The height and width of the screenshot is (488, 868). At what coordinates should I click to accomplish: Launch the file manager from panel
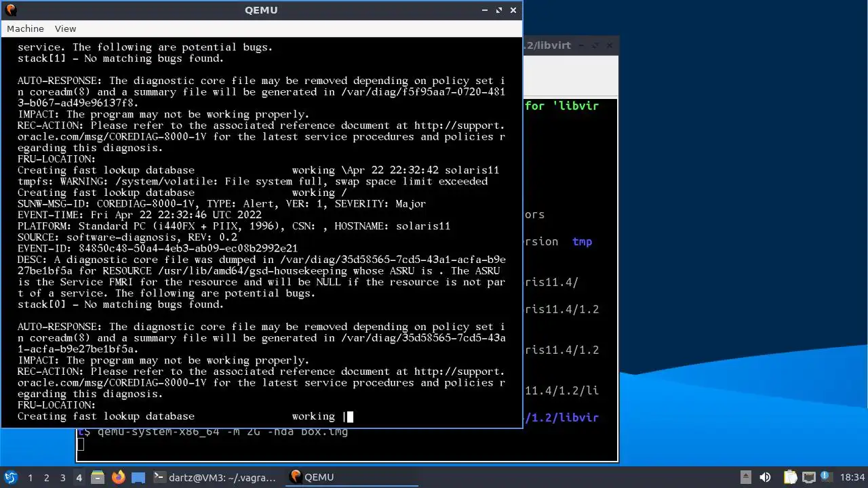coord(98,477)
